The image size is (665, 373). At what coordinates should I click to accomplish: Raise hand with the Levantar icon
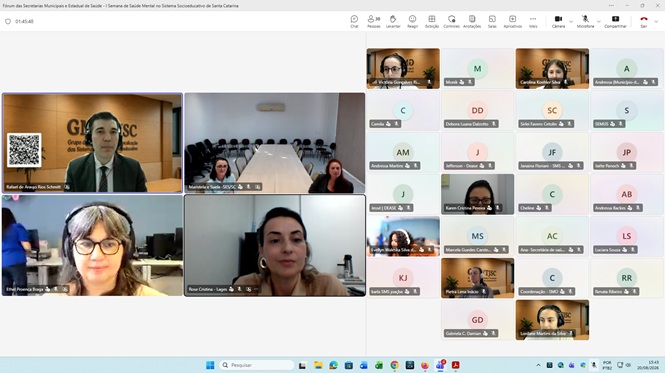393,21
